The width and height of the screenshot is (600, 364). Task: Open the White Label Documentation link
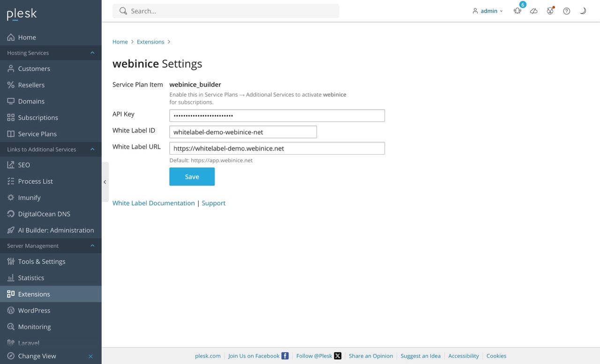click(x=153, y=203)
